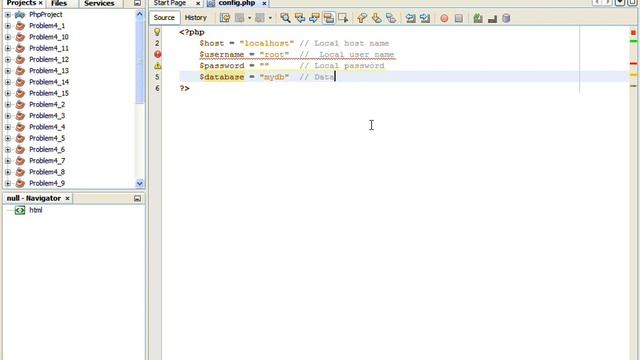Image resolution: width=640 pixels, height=360 pixels.
Task: Click the projects list scroll-down arrow
Action: pyautogui.click(x=140, y=183)
